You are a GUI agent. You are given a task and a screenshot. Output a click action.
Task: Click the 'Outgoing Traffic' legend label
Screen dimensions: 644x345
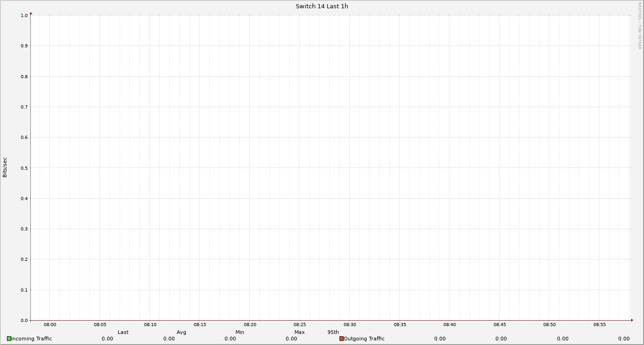coord(364,339)
